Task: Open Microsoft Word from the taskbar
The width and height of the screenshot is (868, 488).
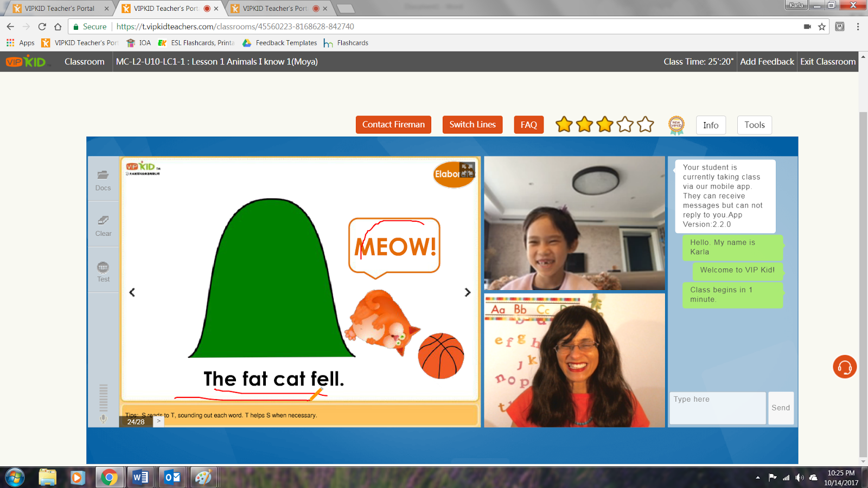Action: [141, 477]
